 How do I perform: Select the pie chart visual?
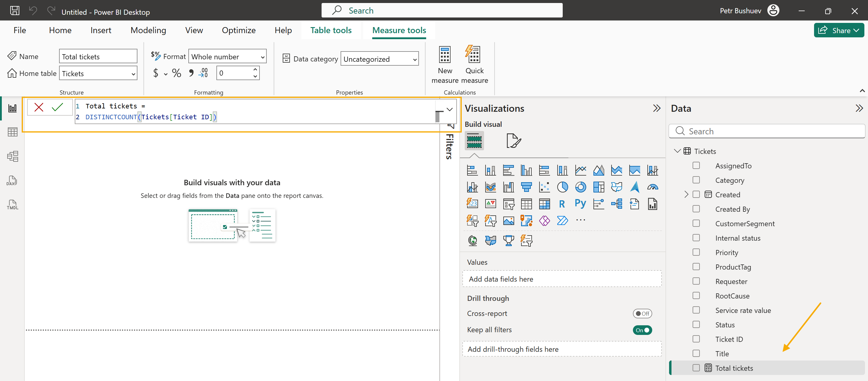click(x=562, y=187)
